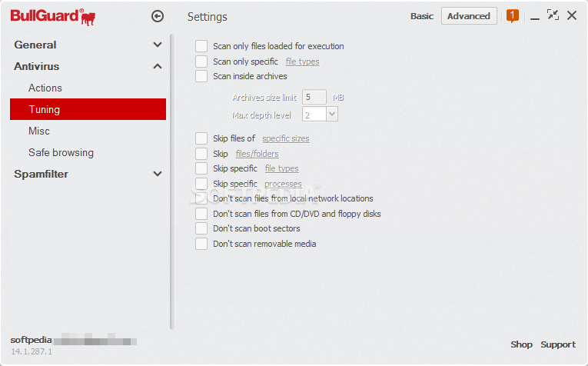Click the Archives size limit field

314,97
